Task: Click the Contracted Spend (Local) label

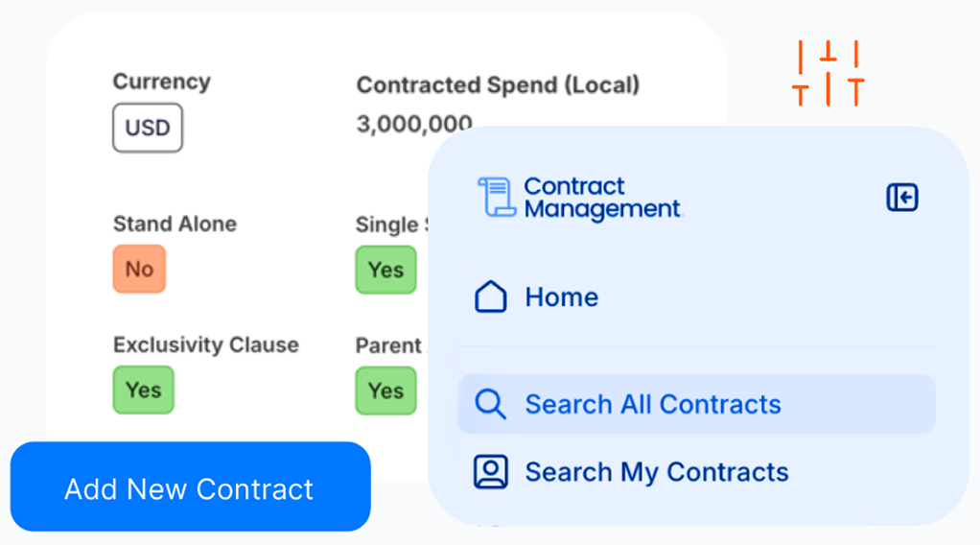Action: coord(498,85)
